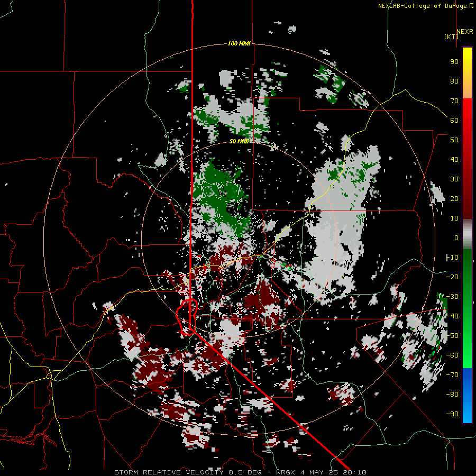The height and width of the screenshot is (476, 476).
Task: Click the -90 value on the velocity scale
Action: pos(452,414)
